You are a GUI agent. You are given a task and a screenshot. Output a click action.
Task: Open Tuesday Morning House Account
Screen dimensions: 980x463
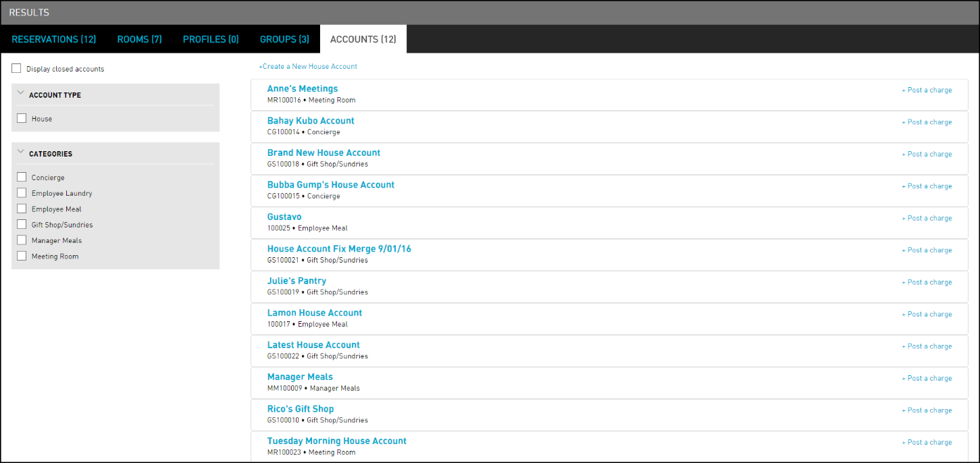click(337, 441)
